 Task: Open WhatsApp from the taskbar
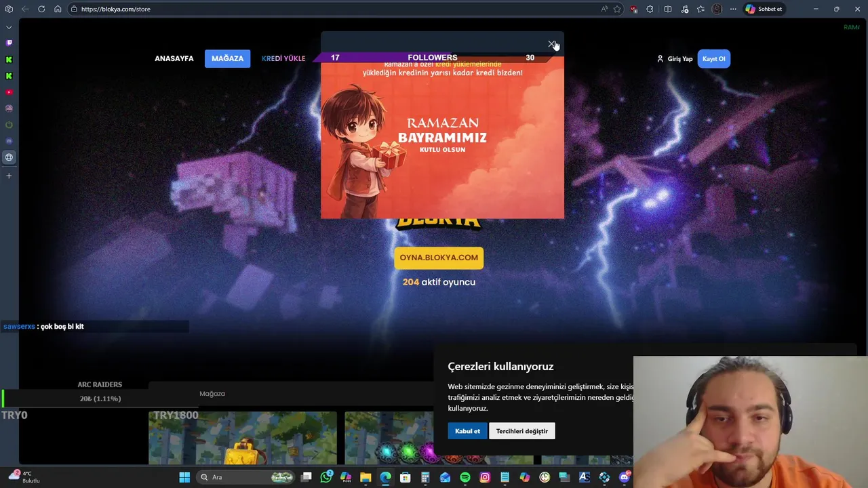pos(326,477)
